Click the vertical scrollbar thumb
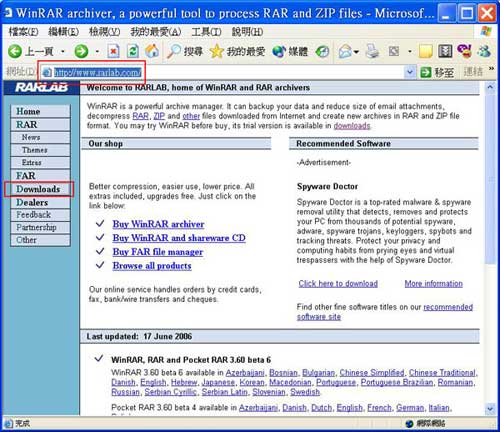This screenshot has width=500, height=432. (x=490, y=179)
